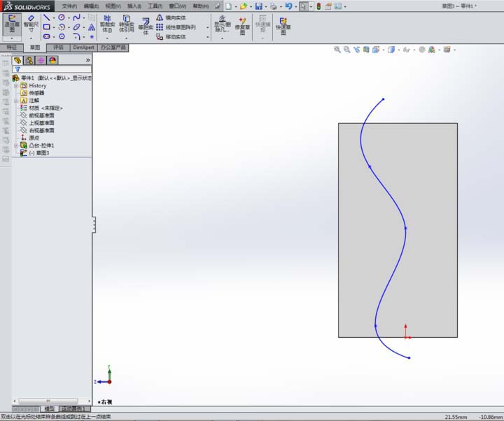Toggle the Select arrow cursor tool
This screenshot has width=504, height=421.
coord(303,6)
